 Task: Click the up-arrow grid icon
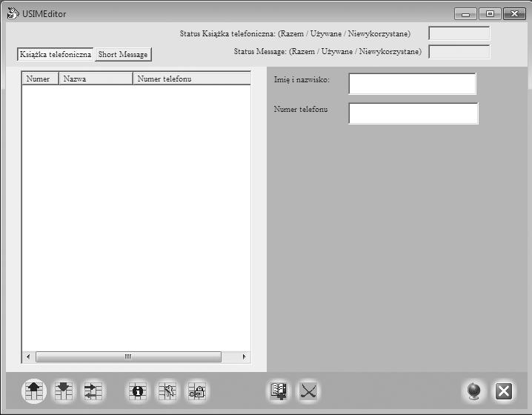(34, 391)
